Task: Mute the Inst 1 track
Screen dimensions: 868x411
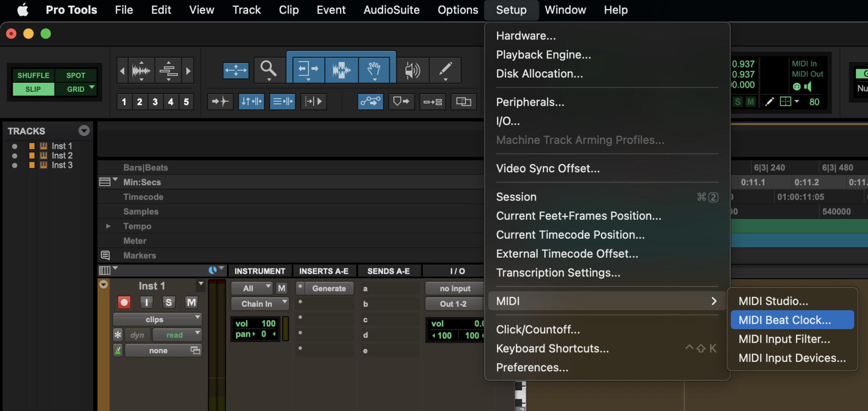Action: 191,303
